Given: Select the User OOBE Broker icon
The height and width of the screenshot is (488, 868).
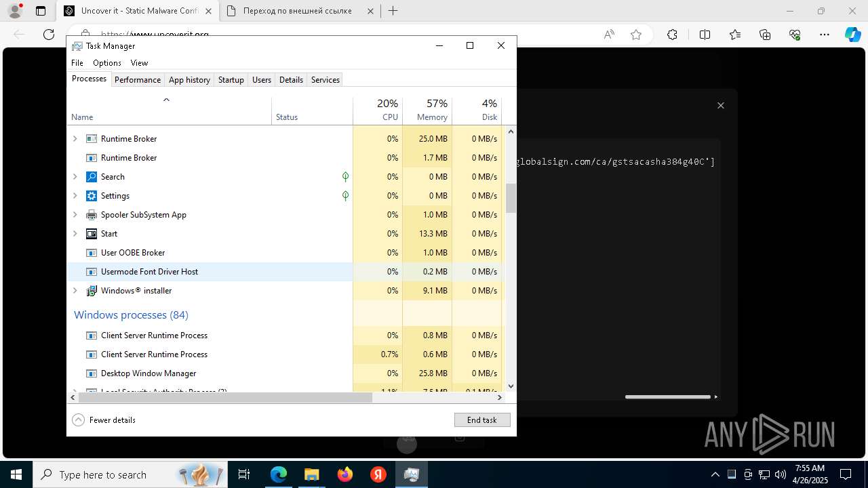Looking at the screenshot, I should (x=92, y=252).
